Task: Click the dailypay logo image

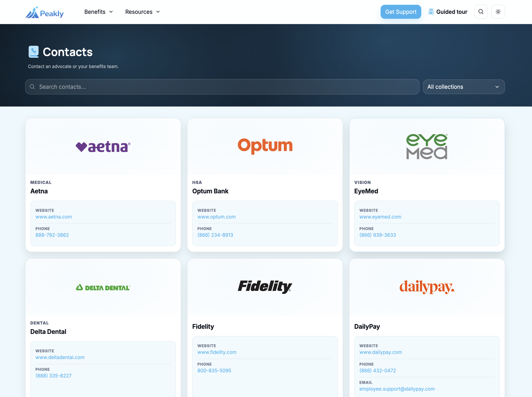Action: pyautogui.click(x=427, y=287)
